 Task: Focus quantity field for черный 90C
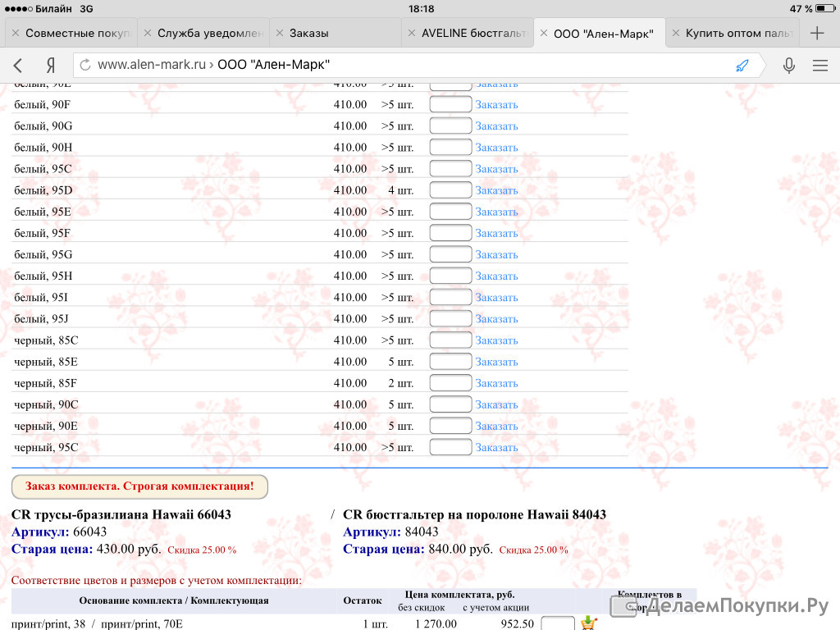coord(450,404)
